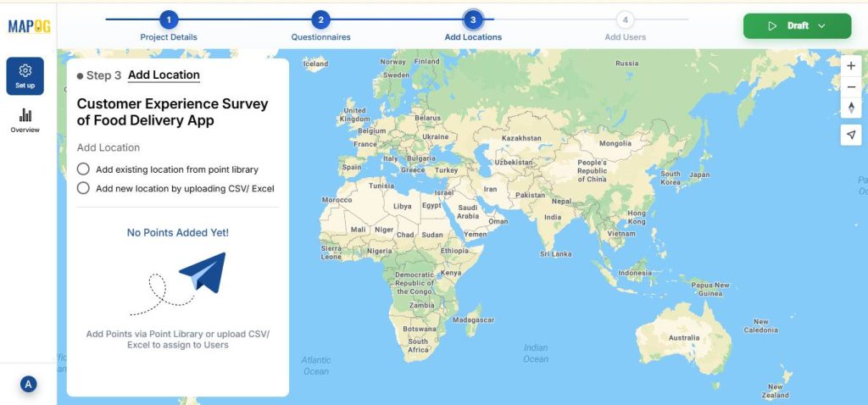This screenshot has width=868, height=405.
Task: Zoom in the map with plus button
Action: 851,66
